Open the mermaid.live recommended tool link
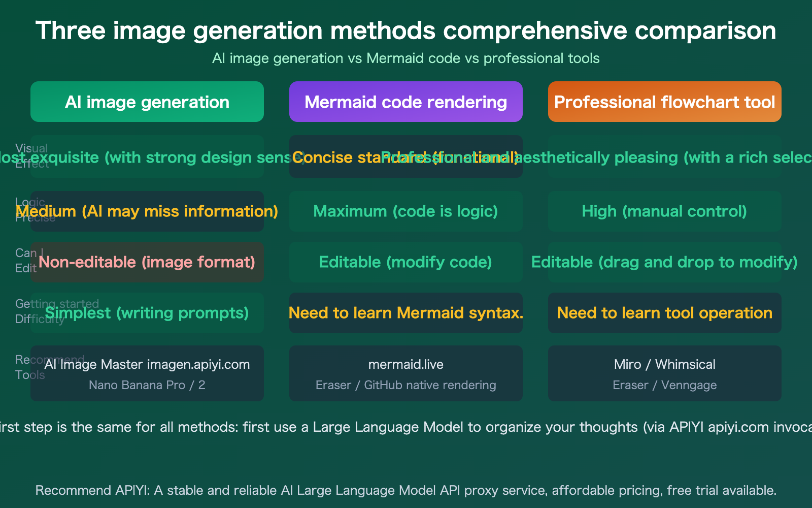812x508 pixels. (x=405, y=364)
